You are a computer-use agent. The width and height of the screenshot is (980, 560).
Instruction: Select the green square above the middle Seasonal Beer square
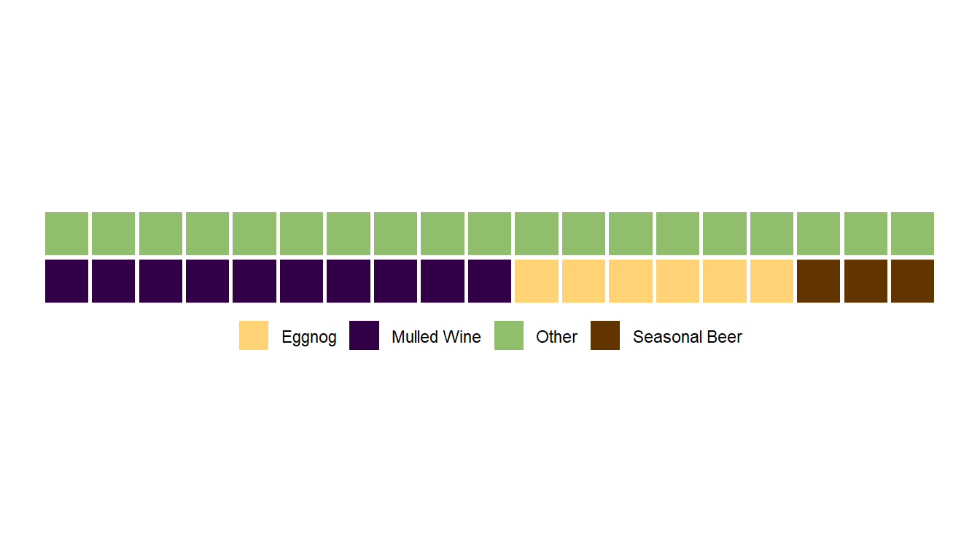[866, 233]
